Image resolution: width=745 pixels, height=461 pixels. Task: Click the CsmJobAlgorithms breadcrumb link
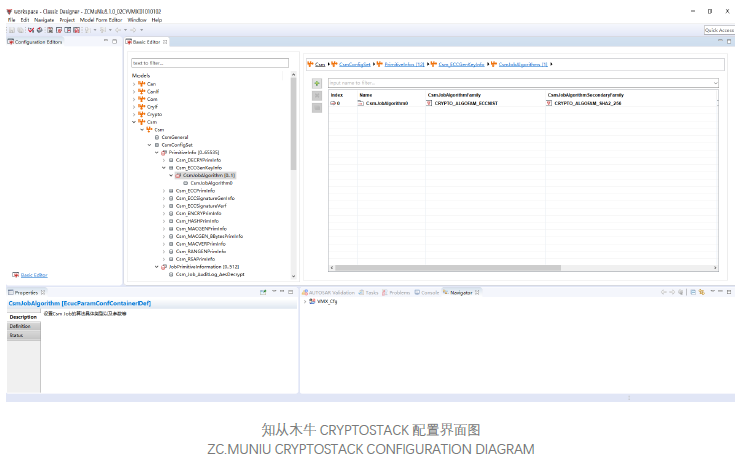point(523,64)
